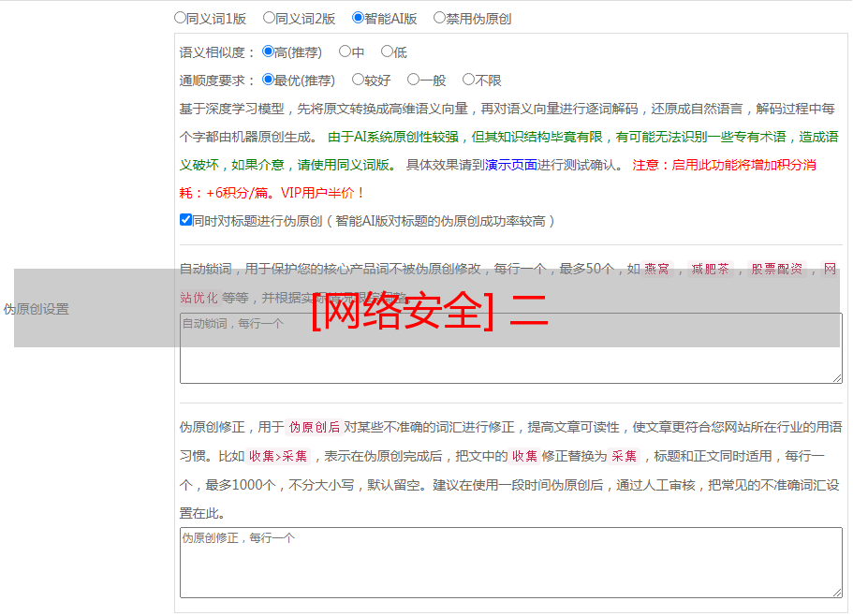
Task: Click the 减肥茶 example keyword
Action: coord(710,269)
